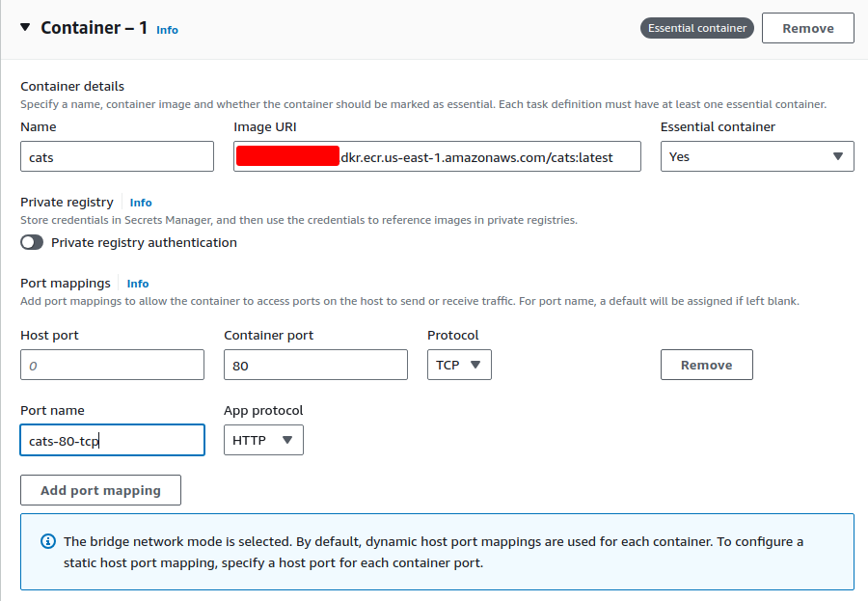Click the info icon in bridge network notice
The image size is (868, 601).
[48, 542]
